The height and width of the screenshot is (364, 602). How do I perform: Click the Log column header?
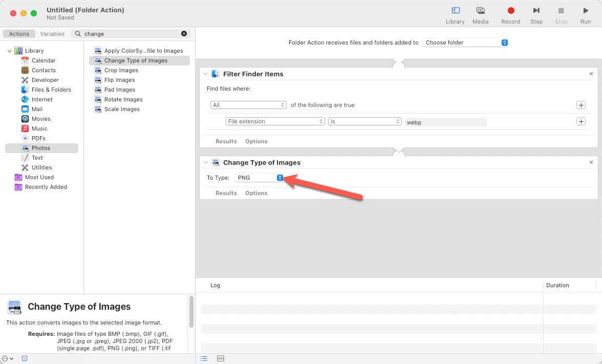point(215,285)
